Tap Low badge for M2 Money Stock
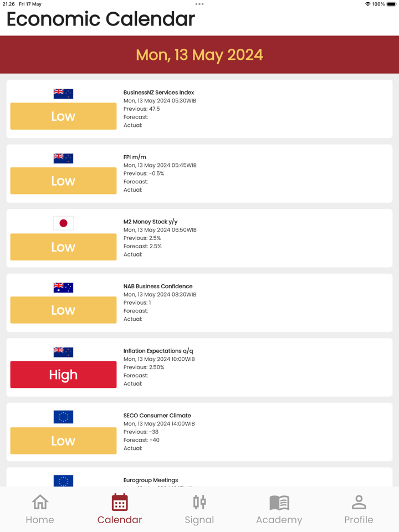The image size is (399, 532). 63,247
